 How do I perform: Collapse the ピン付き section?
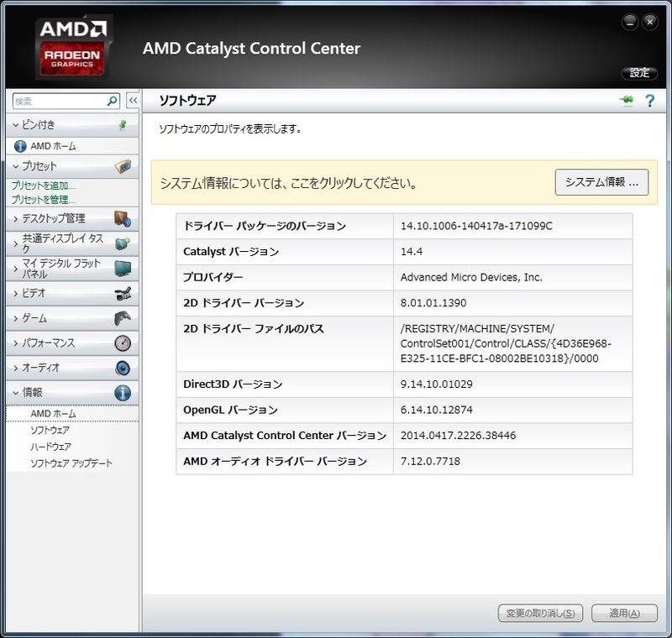[x=16, y=125]
